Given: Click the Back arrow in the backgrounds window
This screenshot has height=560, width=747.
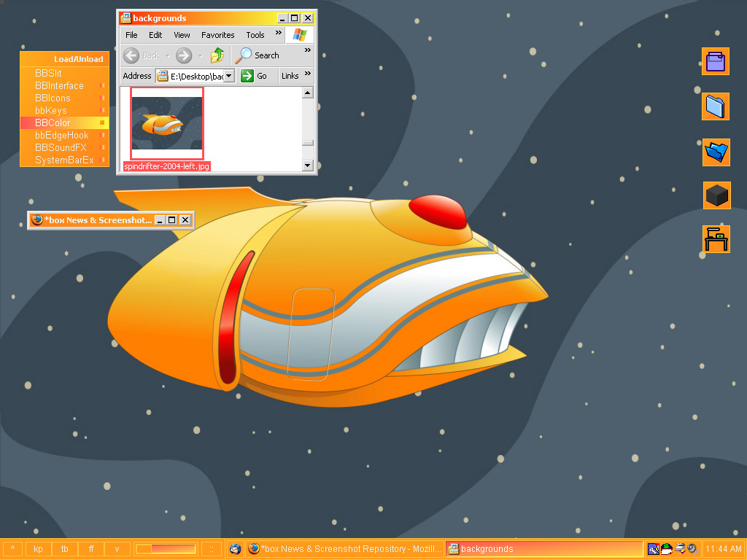Looking at the screenshot, I should coord(131,55).
